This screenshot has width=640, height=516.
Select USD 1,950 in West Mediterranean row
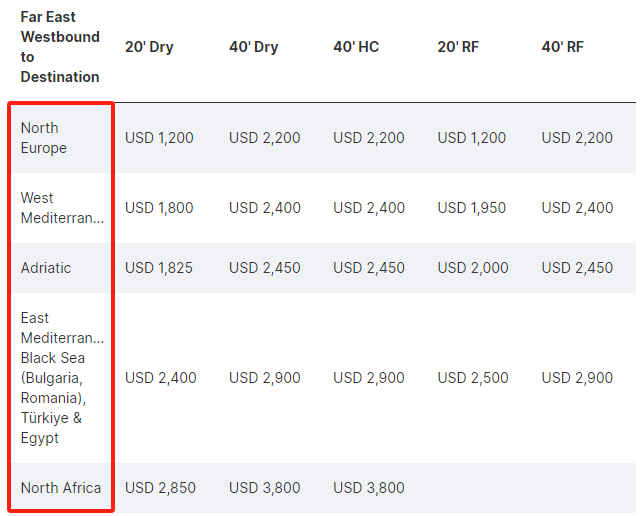[x=471, y=208]
